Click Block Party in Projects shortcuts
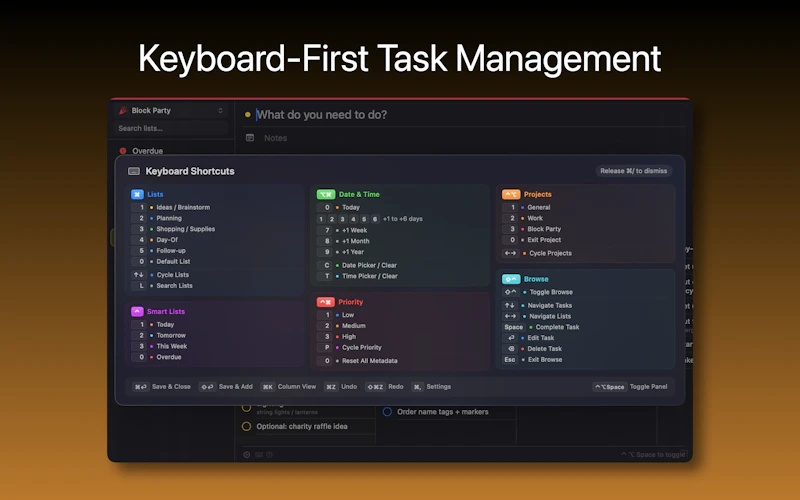Viewport: 800px width, 500px height. point(532,229)
